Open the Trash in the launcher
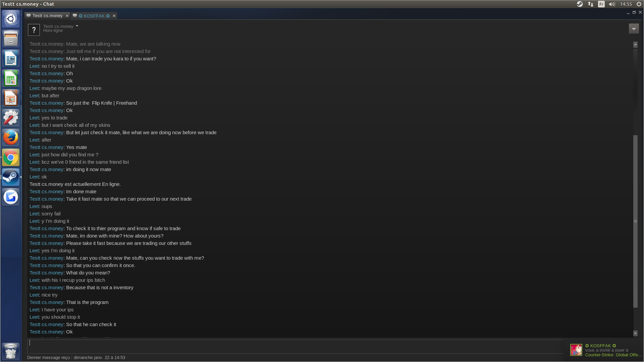The height and width of the screenshot is (362, 644). (x=11, y=351)
